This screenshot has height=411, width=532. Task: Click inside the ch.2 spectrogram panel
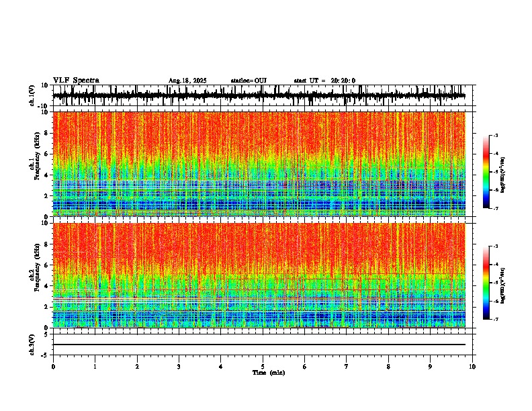259,275
